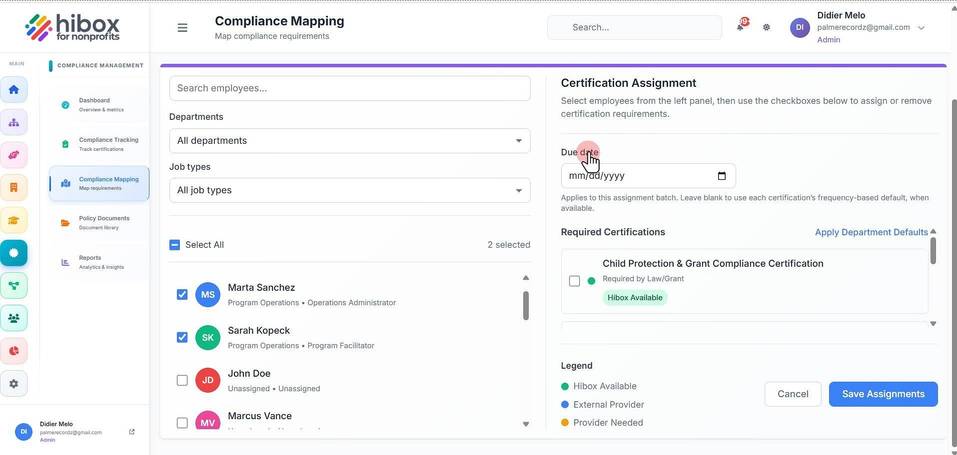
Task: Open Reports analytics menu item
Action: (99, 262)
